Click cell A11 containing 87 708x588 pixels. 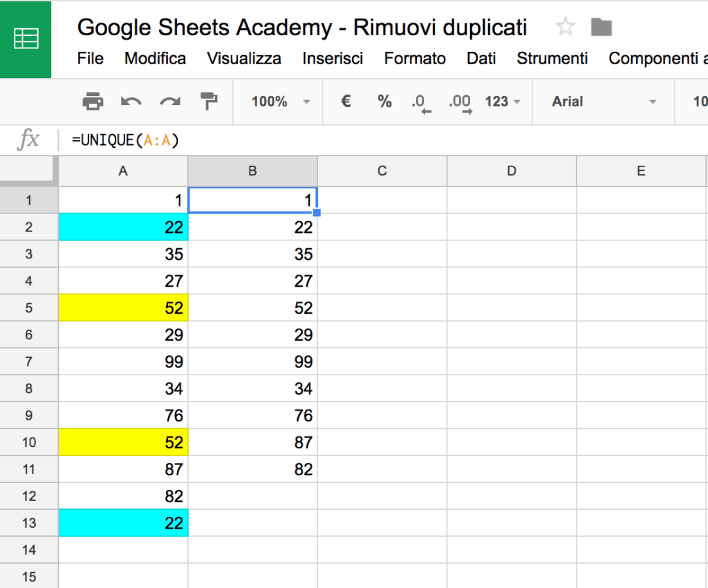pyautogui.click(x=123, y=469)
